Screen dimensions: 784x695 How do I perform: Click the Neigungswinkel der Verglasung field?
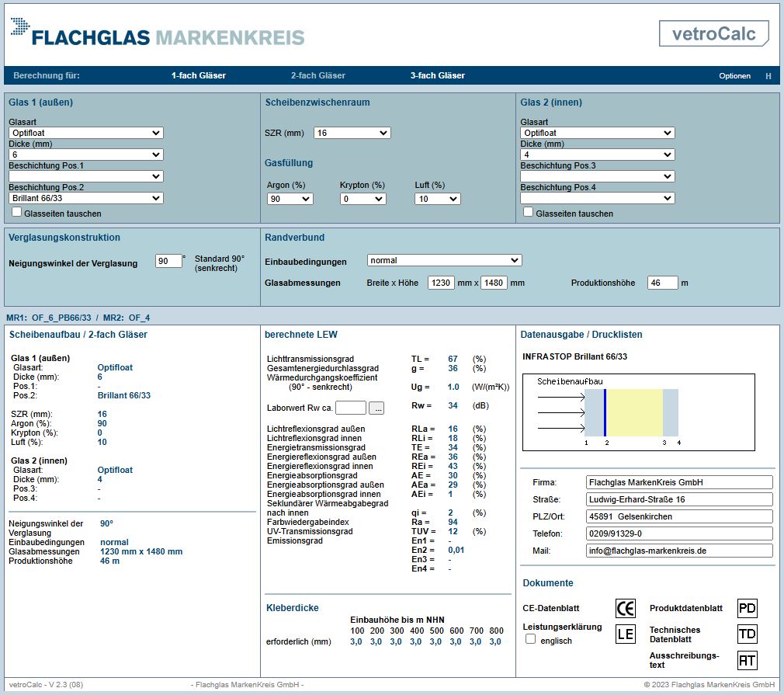[168, 261]
